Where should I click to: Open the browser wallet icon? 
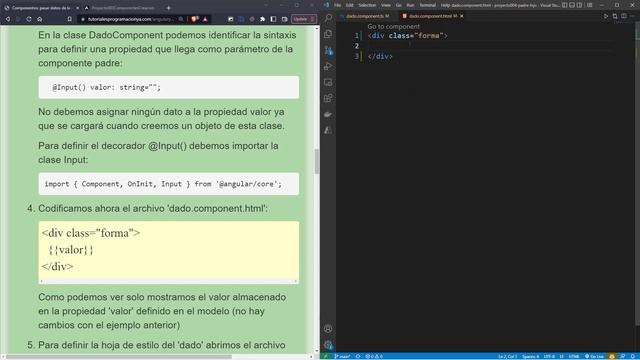pos(284,19)
